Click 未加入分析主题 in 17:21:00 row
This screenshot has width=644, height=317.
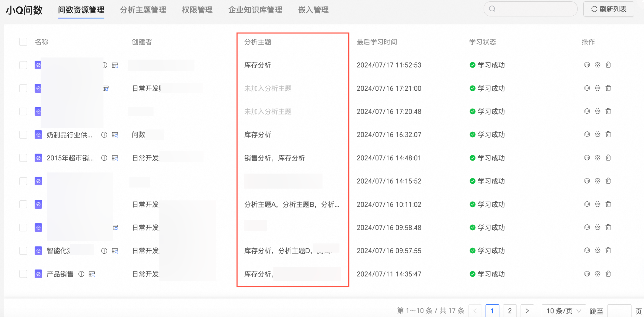(x=268, y=88)
